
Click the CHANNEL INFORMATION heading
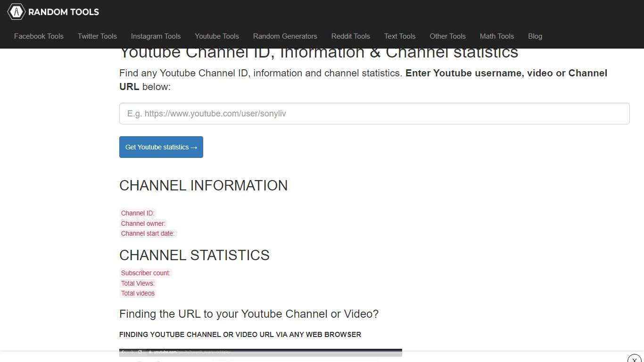point(203,186)
